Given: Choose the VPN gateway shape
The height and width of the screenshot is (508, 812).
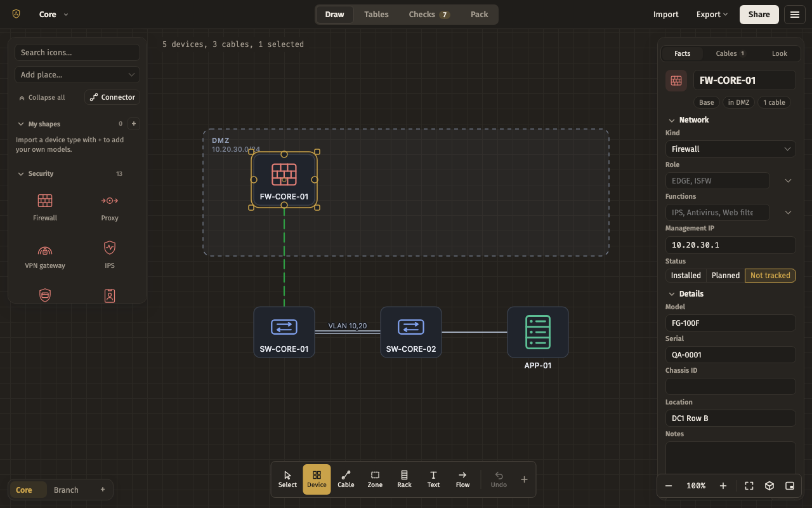Looking at the screenshot, I should 45,255.
